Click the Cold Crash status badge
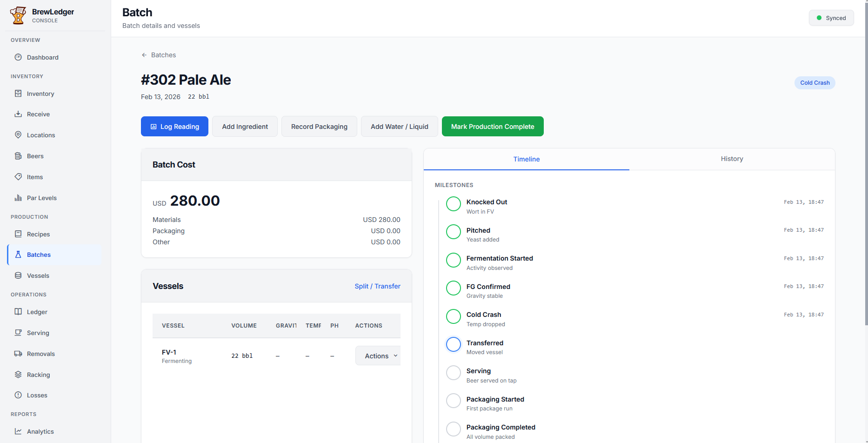Viewport: 868px width, 443px height. point(815,82)
